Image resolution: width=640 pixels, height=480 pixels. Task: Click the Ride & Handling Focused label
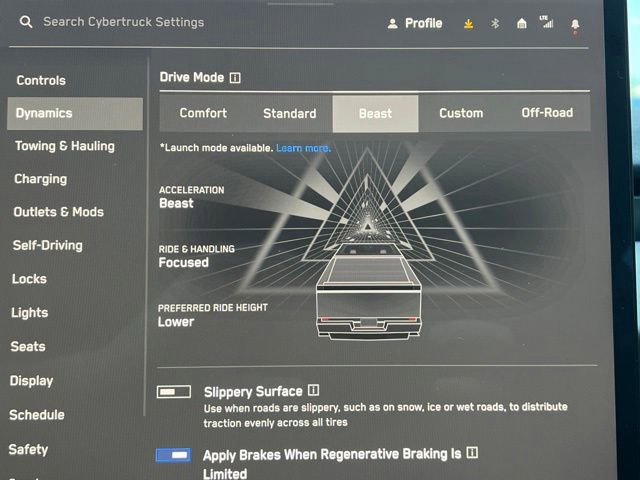point(196,256)
